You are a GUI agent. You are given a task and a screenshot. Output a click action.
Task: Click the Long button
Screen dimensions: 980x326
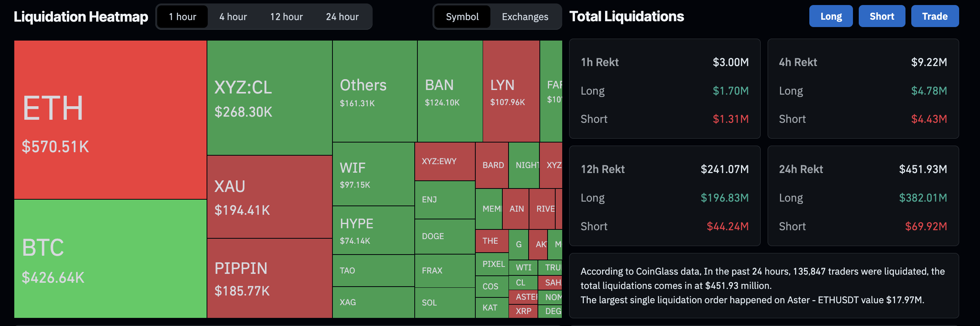(831, 16)
